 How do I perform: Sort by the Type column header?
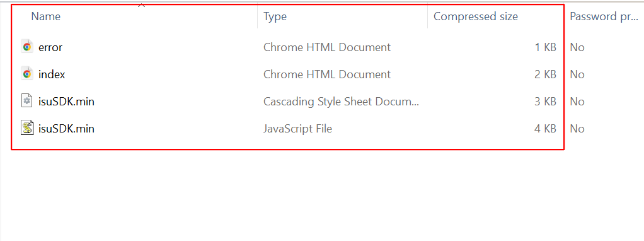click(275, 16)
